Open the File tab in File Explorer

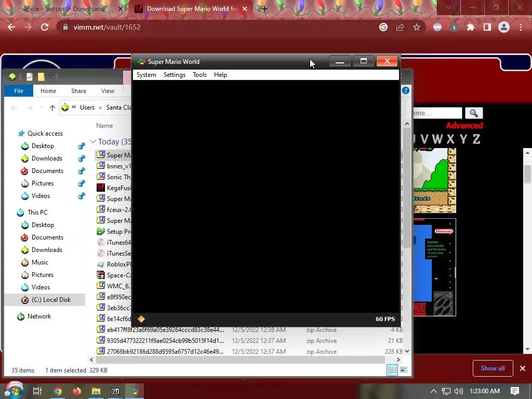(x=19, y=91)
